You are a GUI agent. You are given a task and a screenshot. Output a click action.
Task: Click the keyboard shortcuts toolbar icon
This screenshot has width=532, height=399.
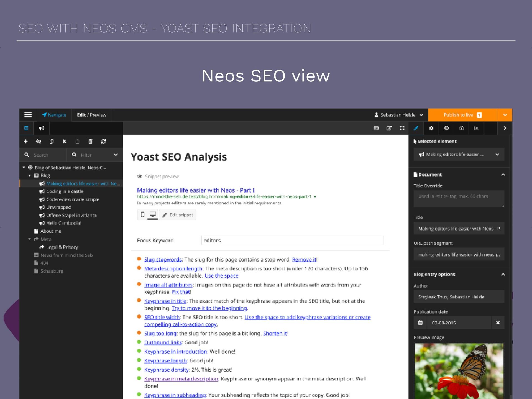[x=376, y=128]
